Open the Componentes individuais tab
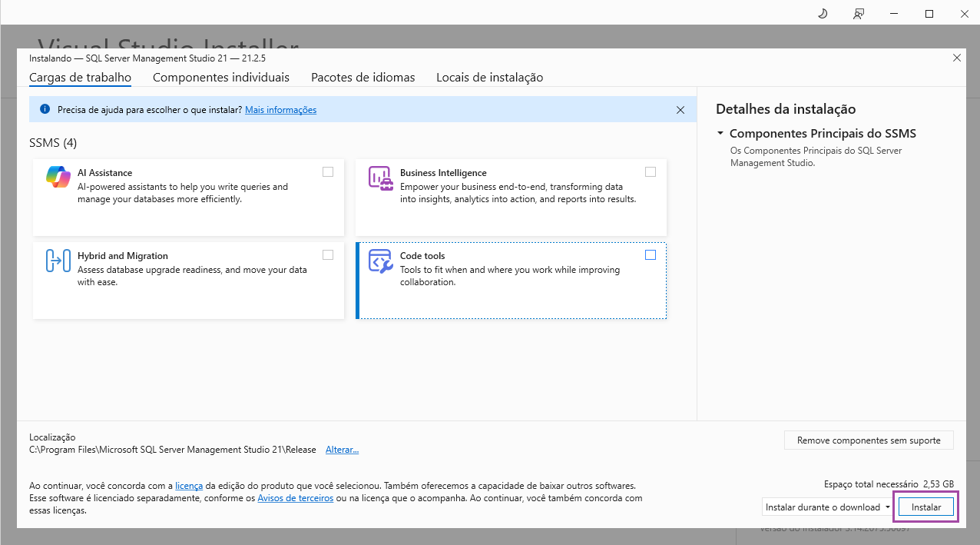Screen dimensions: 980x545 [x=221, y=78]
